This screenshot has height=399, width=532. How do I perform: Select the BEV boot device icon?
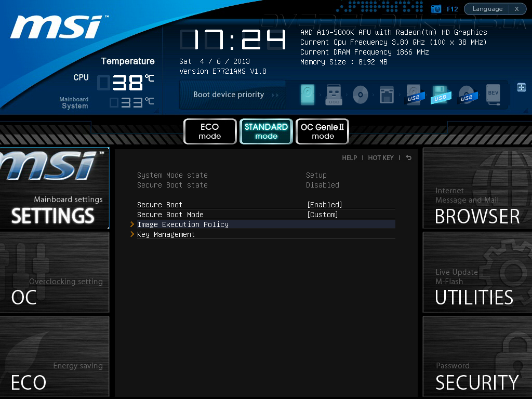(x=494, y=95)
